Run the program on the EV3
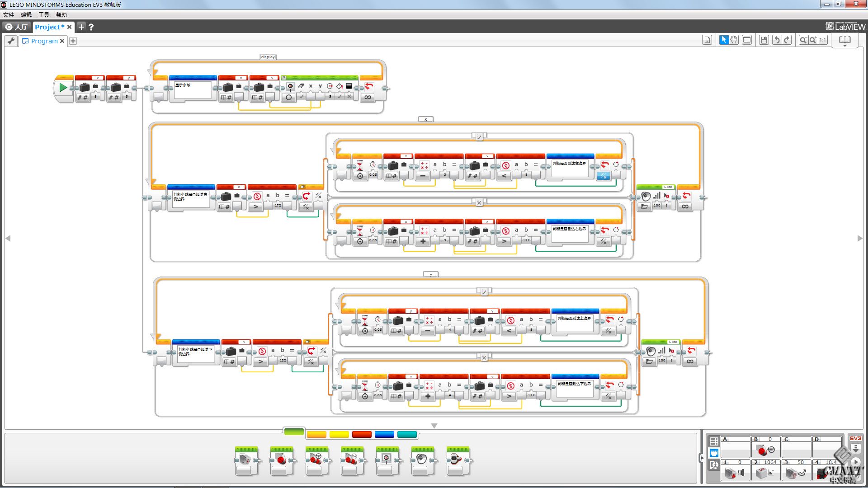The height and width of the screenshot is (488, 868). [x=855, y=462]
